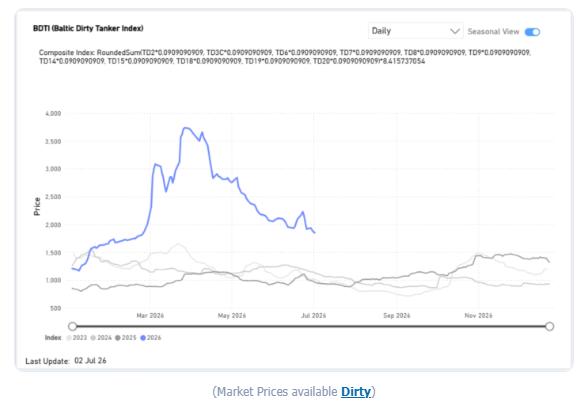Toggle the Seasonal View switch
This screenshot has width=587, height=410.
pyautogui.click(x=532, y=32)
